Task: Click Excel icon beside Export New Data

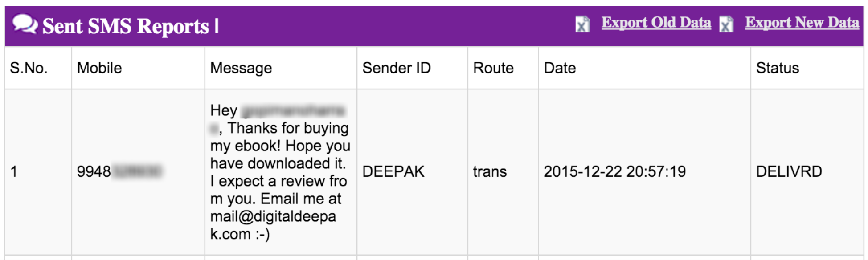Action: (726, 24)
